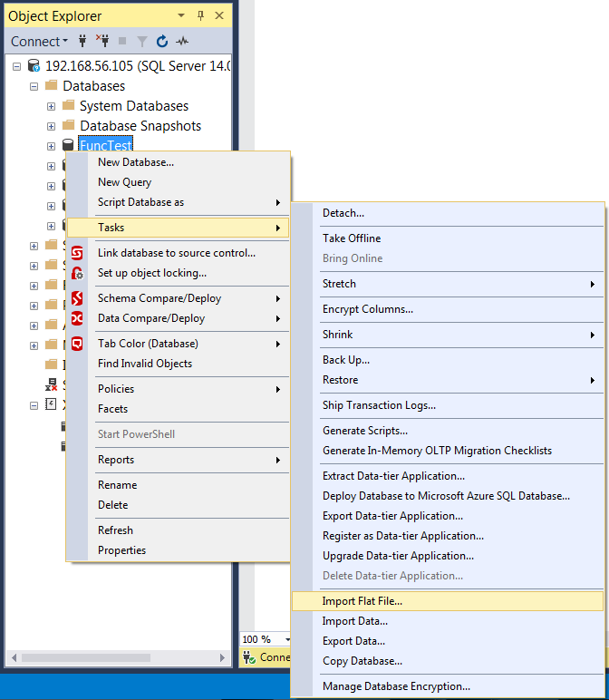
Task: Open the Object Explorer window position dropdown
Action: [181, 15]
